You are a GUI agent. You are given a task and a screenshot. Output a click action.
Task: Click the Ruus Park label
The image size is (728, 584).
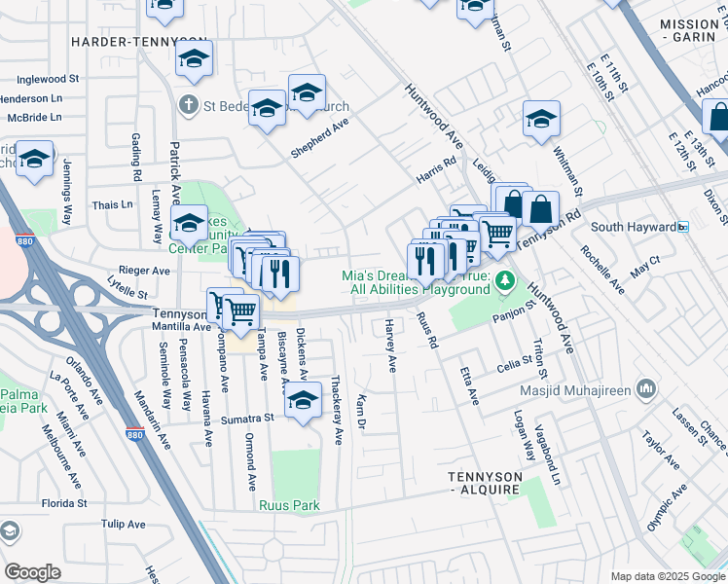click(x=289, y=505)
